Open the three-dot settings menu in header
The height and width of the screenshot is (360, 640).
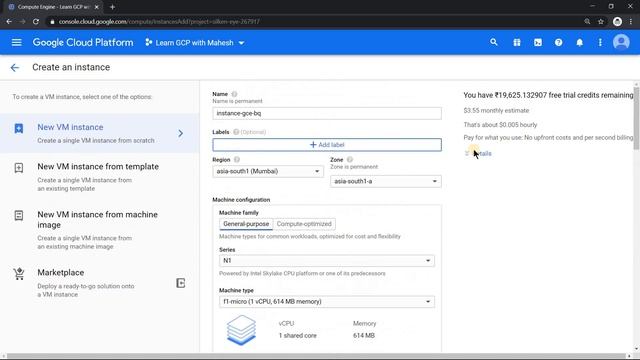click(x=600, y=42)
